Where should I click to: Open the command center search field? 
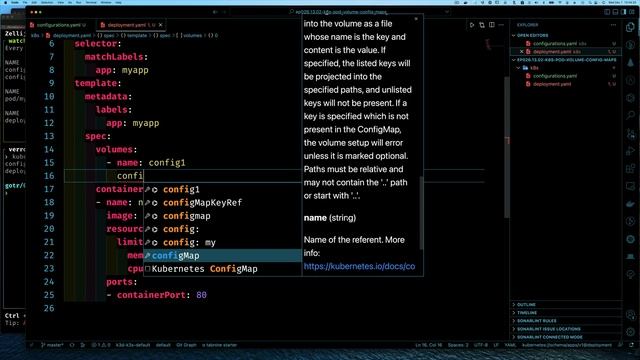341,12
